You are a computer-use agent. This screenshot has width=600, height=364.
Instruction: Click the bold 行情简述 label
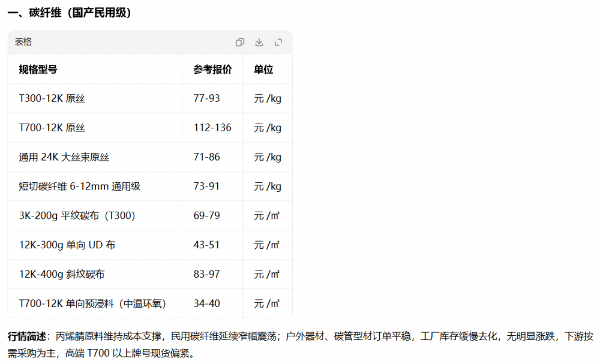(27, 336)
